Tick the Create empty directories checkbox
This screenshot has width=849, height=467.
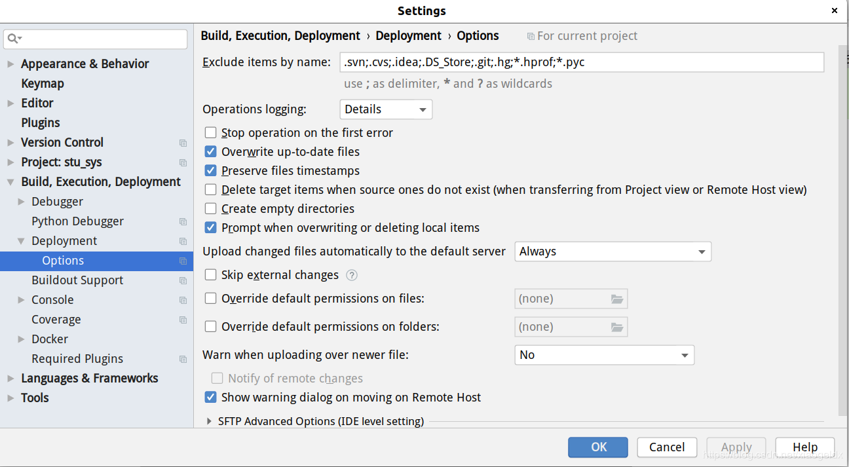point(210,209)
